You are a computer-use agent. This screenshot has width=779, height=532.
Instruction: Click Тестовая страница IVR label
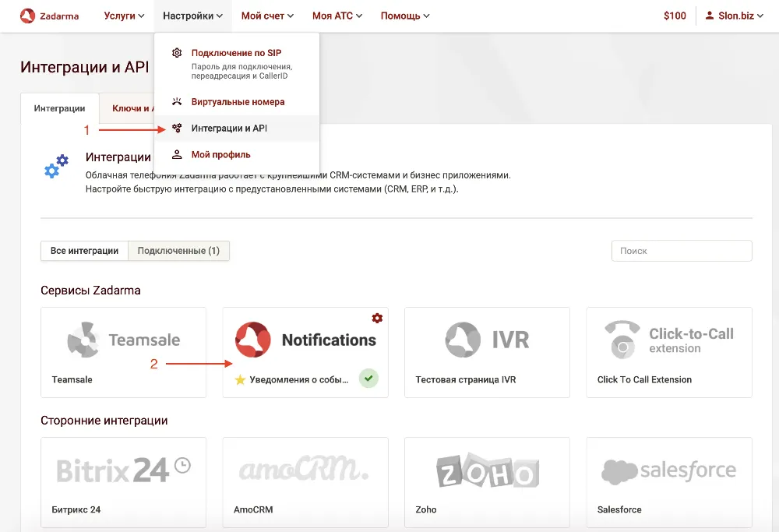(466, 379)
